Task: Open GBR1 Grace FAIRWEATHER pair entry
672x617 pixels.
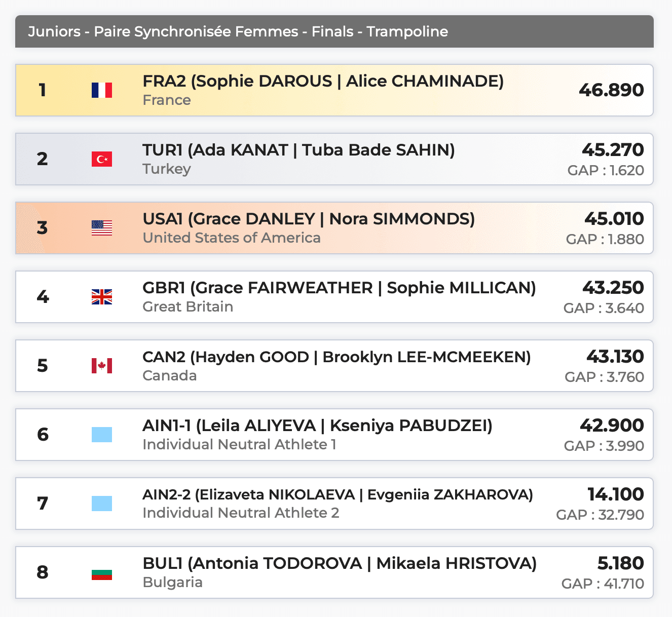Action: pos(339,288)
